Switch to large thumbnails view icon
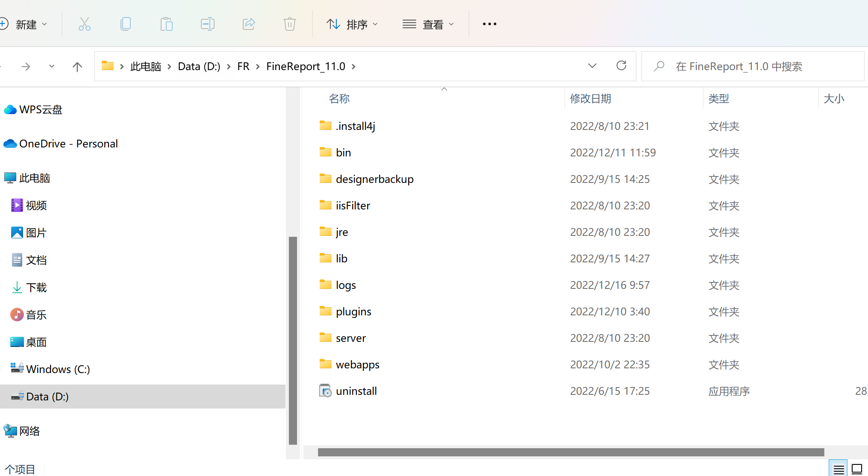This screenshot has width=868, height=476. click(857, 469)
